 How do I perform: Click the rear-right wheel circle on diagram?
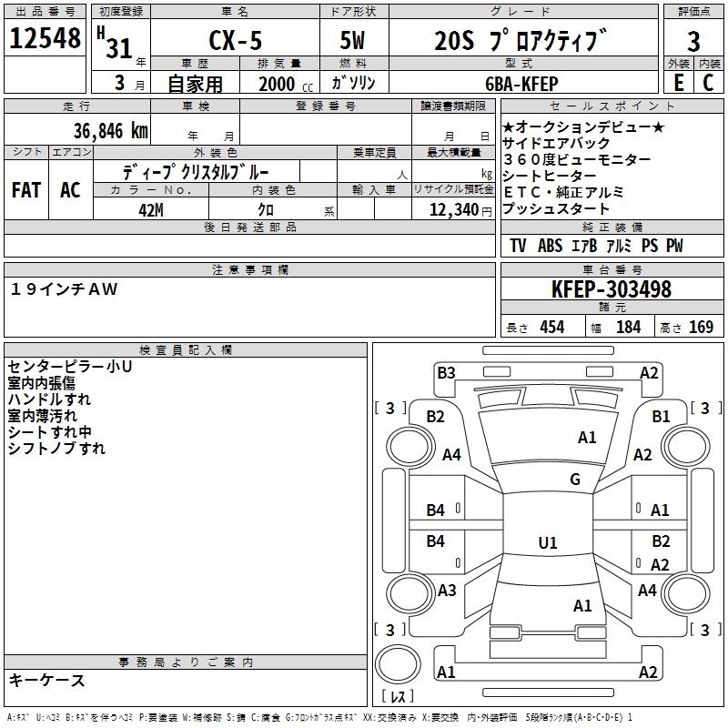pyautogui.click(x=686, y=594)
